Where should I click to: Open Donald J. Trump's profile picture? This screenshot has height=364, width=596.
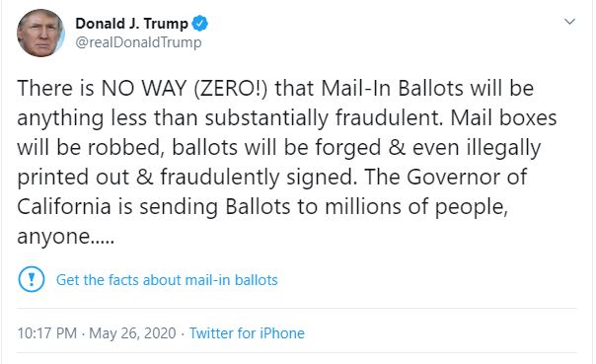tap(40, 34)
